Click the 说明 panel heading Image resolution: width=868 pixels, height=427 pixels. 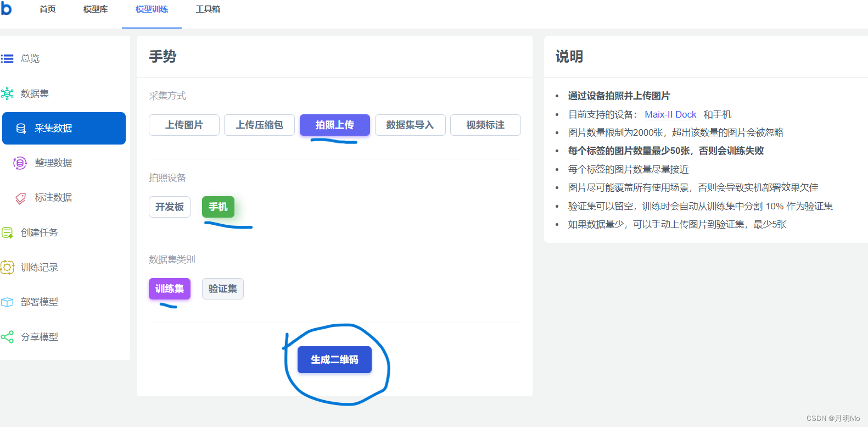569,57
